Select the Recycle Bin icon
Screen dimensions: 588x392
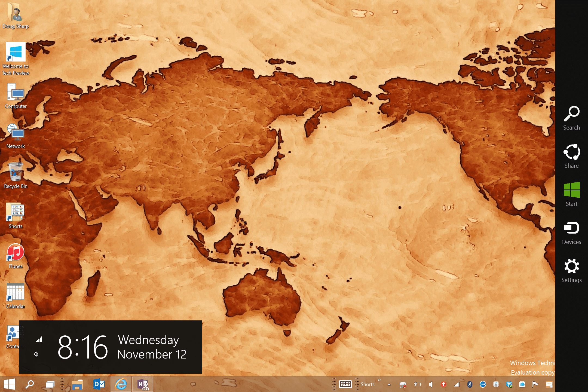[x=16, y=176]
